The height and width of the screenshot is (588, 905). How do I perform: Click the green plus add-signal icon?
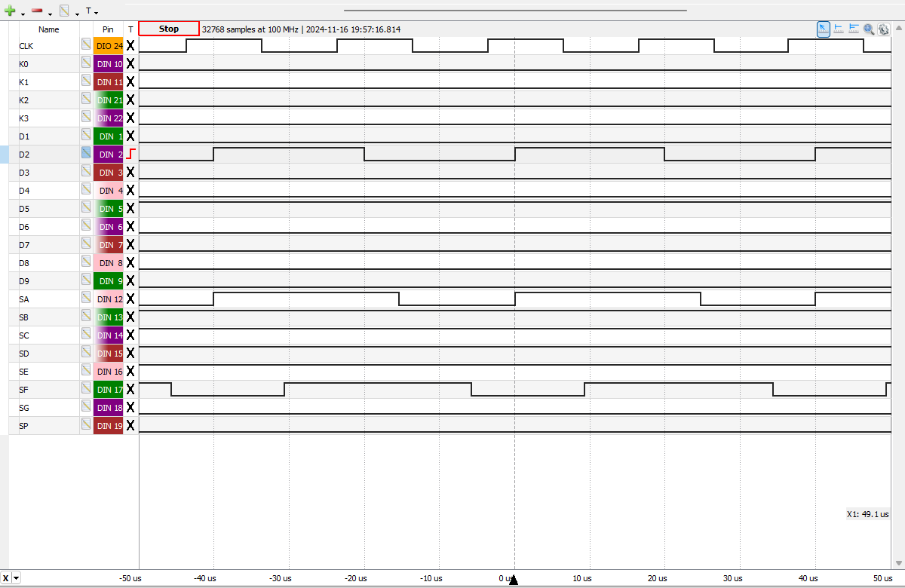click(x=10, y=11)
